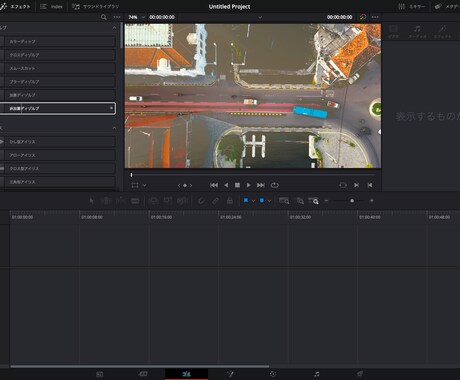Choose the Dynamic Trim mode tool
This screenshot has height=380, width=460.
pos(121,201)
